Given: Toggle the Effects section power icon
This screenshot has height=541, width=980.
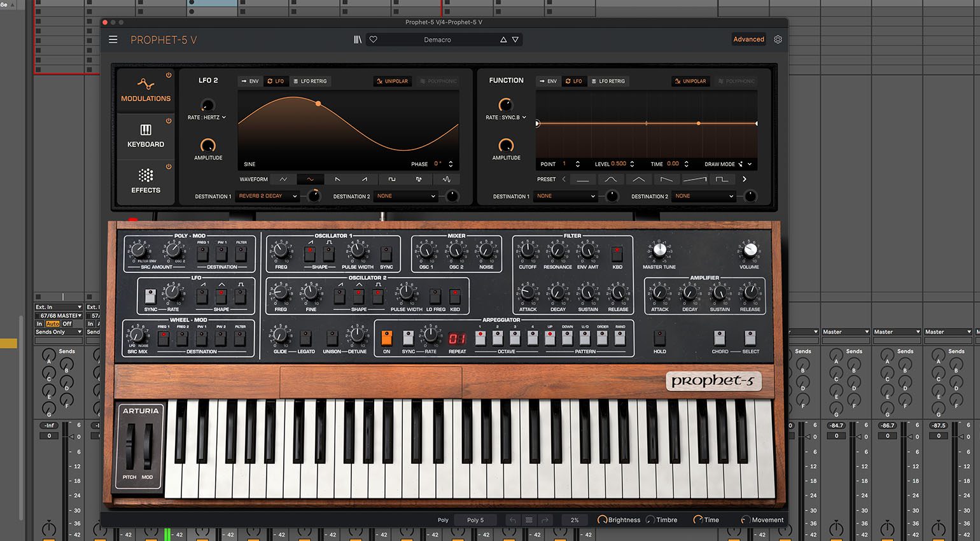Looking at the screenshot, I should [169, 167].
